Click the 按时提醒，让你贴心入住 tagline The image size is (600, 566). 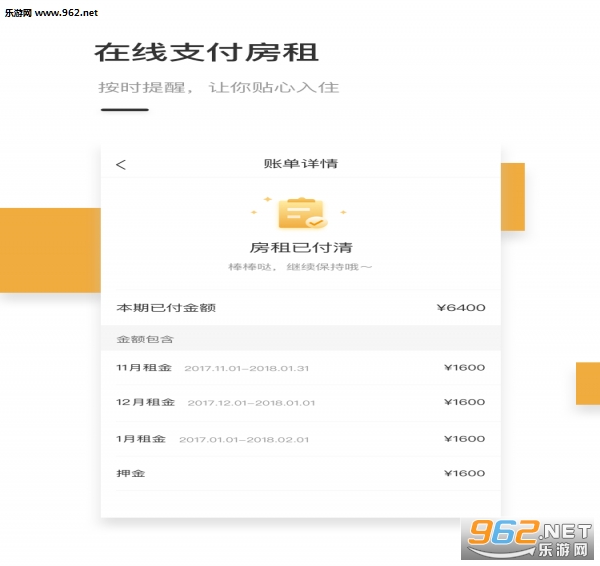click(x=218, y=88)
